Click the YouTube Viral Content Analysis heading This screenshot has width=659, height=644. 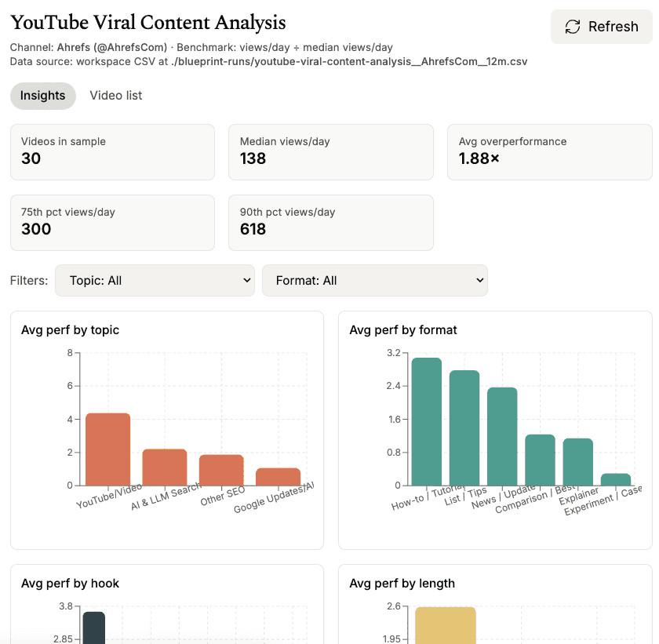pos(148,23)
